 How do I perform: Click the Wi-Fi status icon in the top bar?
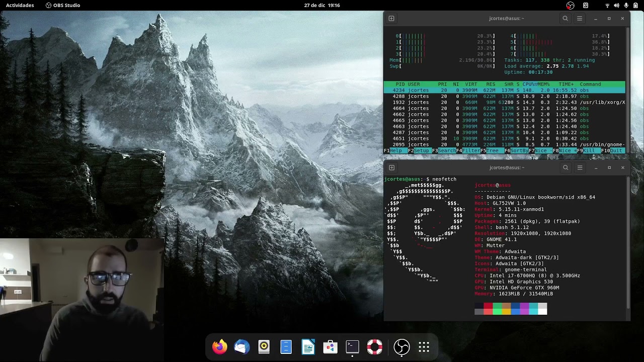(607, 5)
